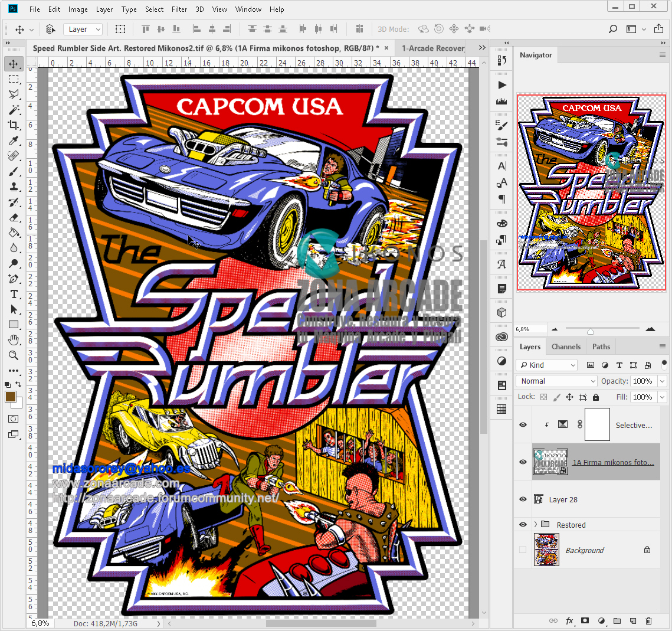Open the Filter menu
This screenshot has width=672, height=631.
click(179, 9)
